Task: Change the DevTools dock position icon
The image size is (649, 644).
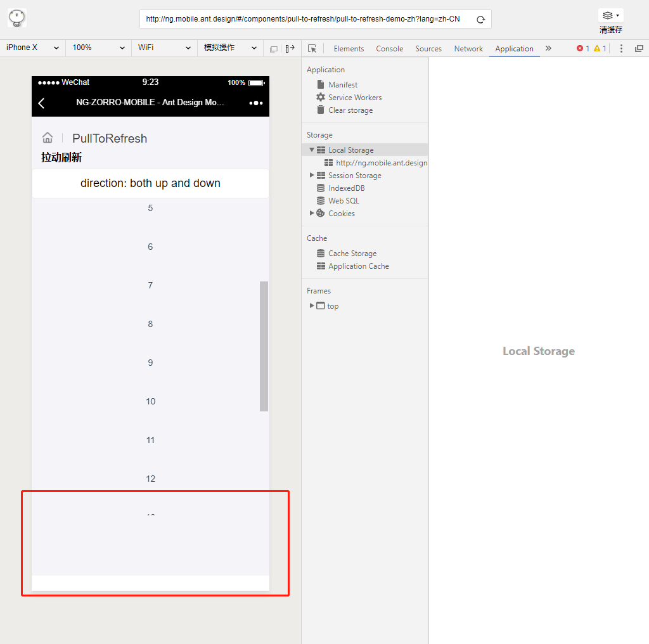Action: click(x=639, y=48)
